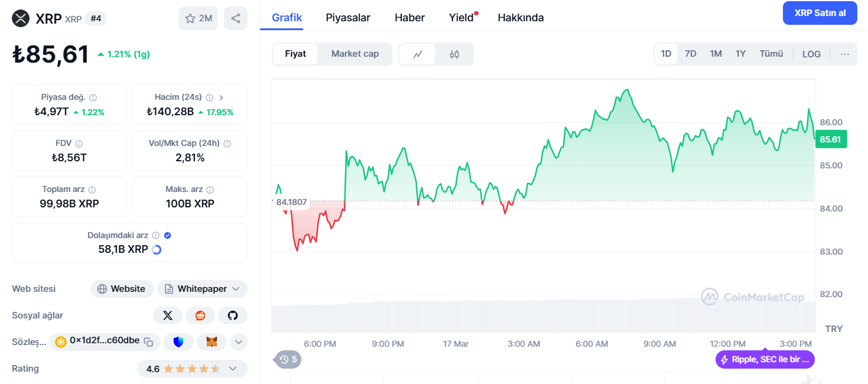The width and height of the screenshot is (868, 384).
Task: Show info for Piyasa değ.
Action: pyautogui.click(x=93, y=97)
